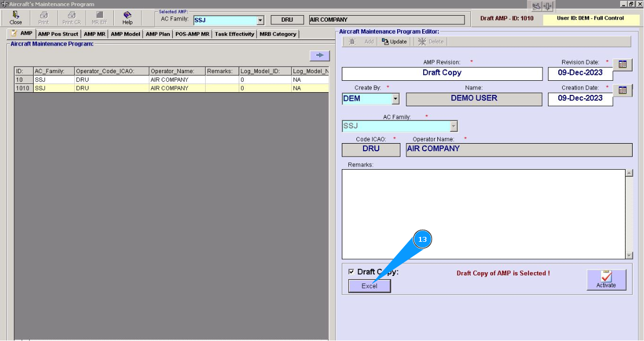Image resolution: width=644 pixels, height=341 pixels.
Task: Switch to the AMP tab
Action: pos(22,33)
